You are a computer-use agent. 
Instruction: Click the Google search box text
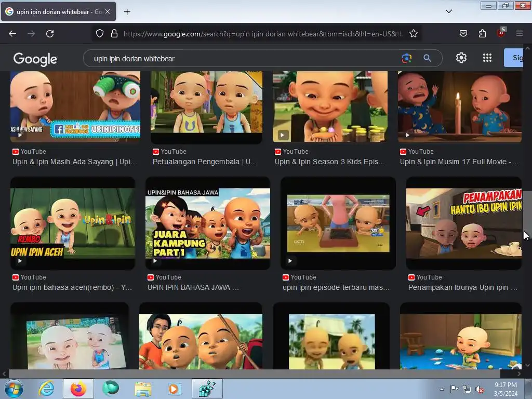pyautogui.click(x=134, y=59)
